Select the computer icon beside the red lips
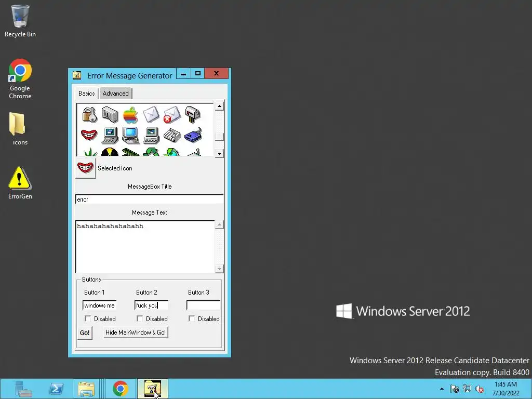 click(x=110, y=136)
